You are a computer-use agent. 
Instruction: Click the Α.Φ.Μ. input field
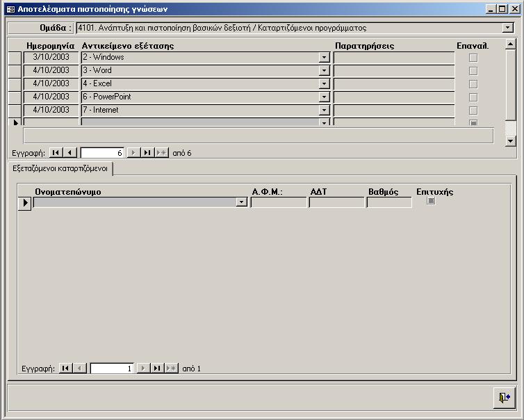click(278, 202)
